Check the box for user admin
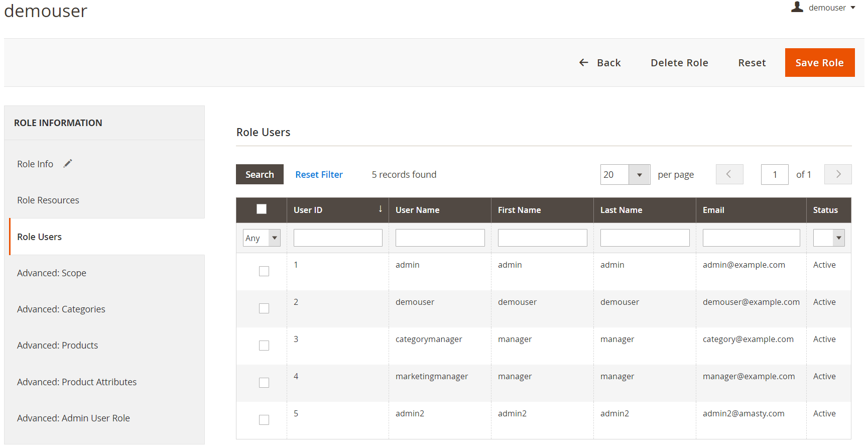868x448 pixels. click(264, 271)
